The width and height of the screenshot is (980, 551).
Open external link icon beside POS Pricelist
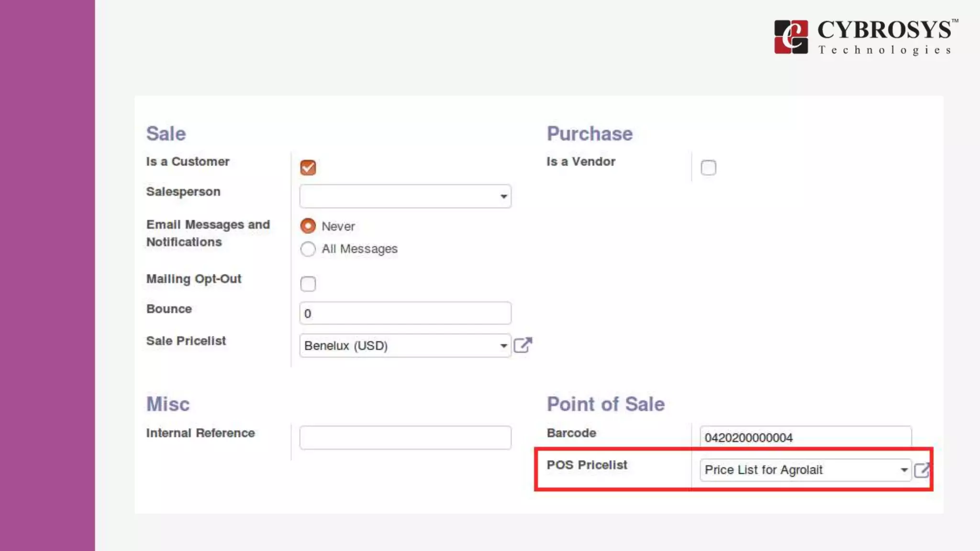click(x=921, y=470)
